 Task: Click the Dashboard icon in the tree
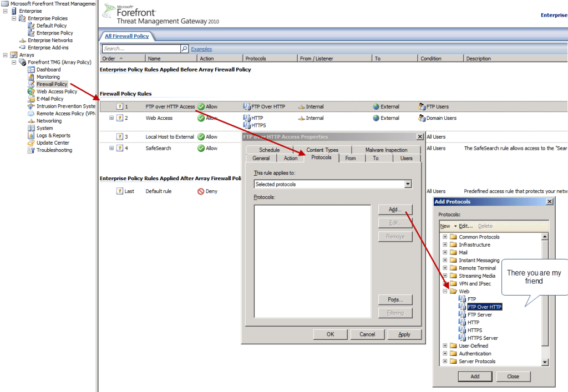[x=31, y=69]
